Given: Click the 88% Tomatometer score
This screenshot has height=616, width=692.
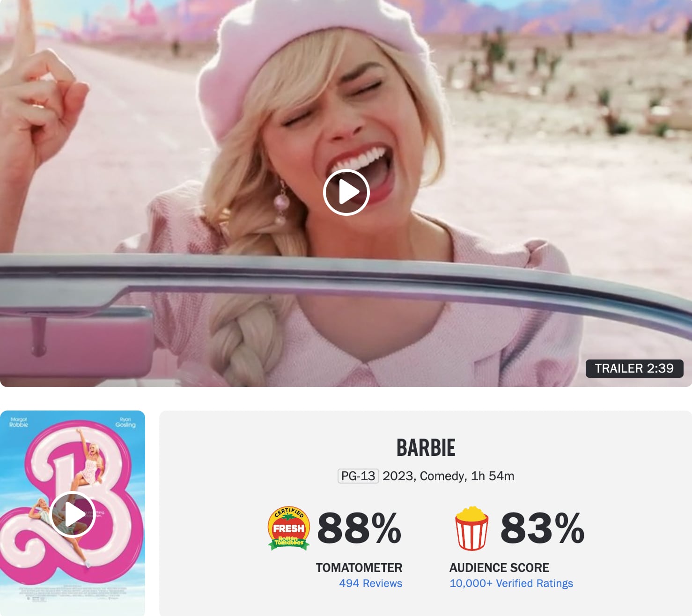Looking at the screenshot, I should coord(359,528).
